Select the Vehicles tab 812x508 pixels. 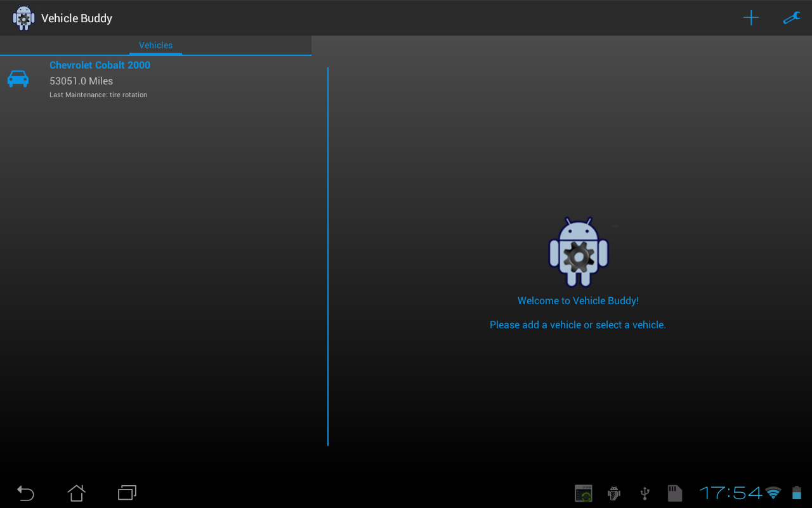(x=155, y=45)
